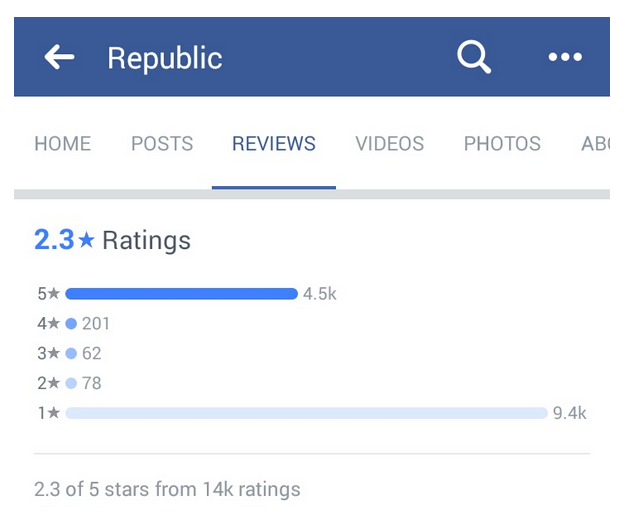Open the VIDEOS tab
Viewport: 643px width, 519px height.
point(390,144)
